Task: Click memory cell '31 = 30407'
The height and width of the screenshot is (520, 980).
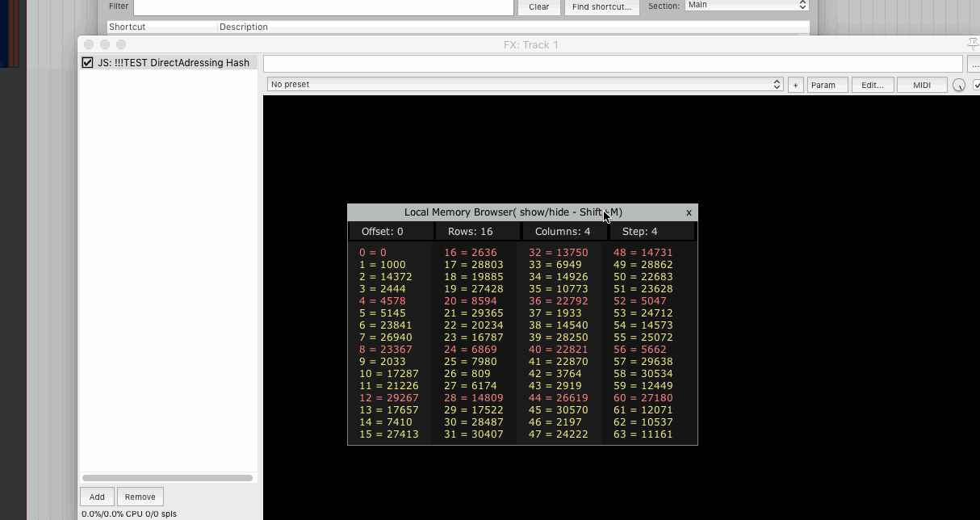Action: point(474,434)
